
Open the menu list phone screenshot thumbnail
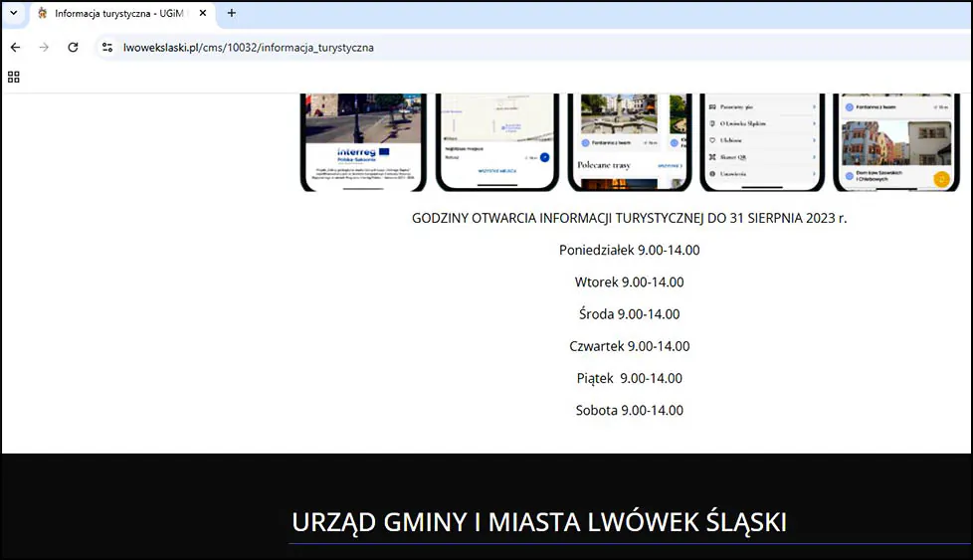(x=763, y=142)
